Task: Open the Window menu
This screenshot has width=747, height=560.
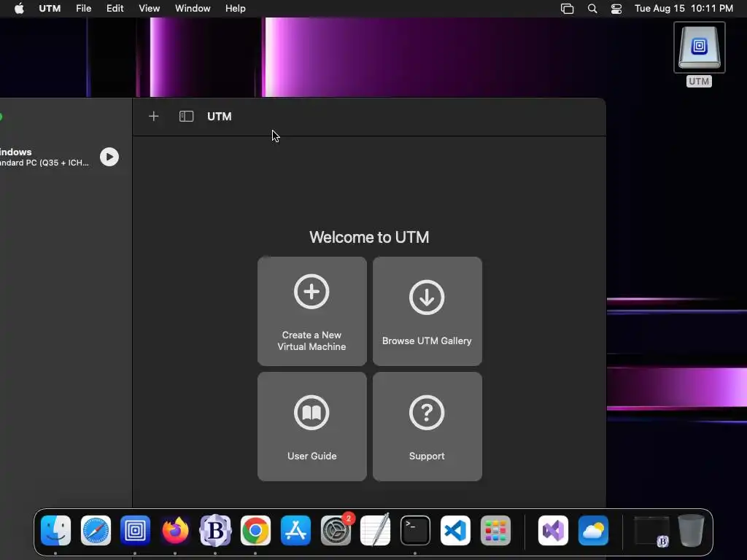Action: [193, 9]
